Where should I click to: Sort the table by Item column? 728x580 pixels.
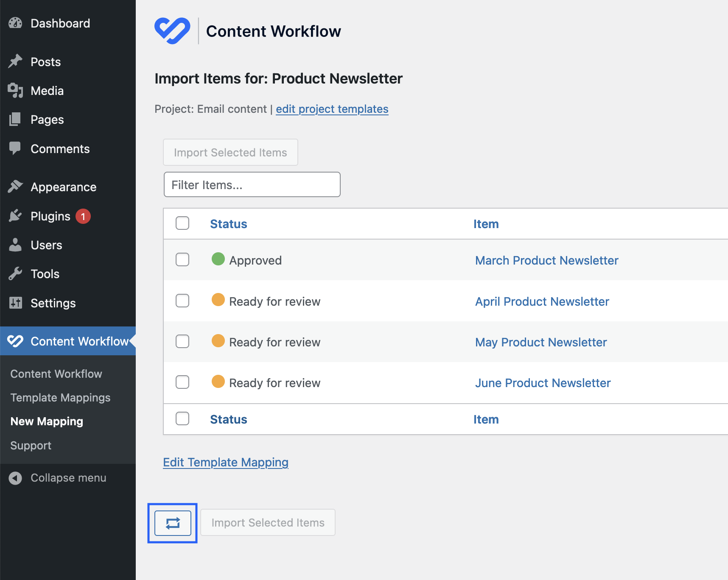(x=486, y=224)
